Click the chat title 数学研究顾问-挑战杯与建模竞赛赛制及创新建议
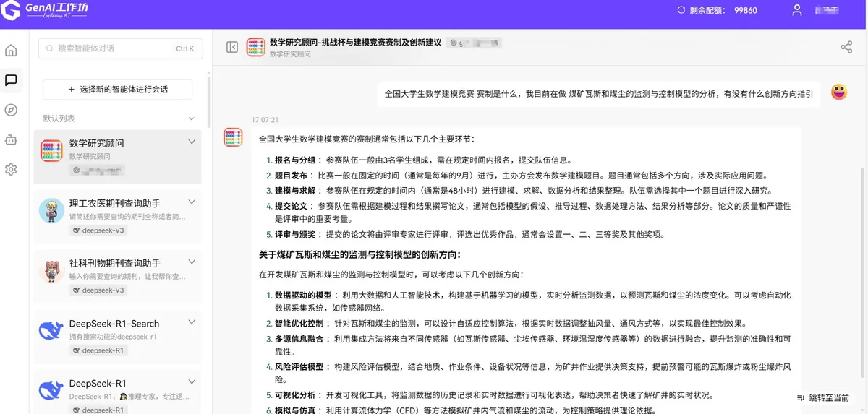Viewport: 868px width, 414px height. pos(355,43)
